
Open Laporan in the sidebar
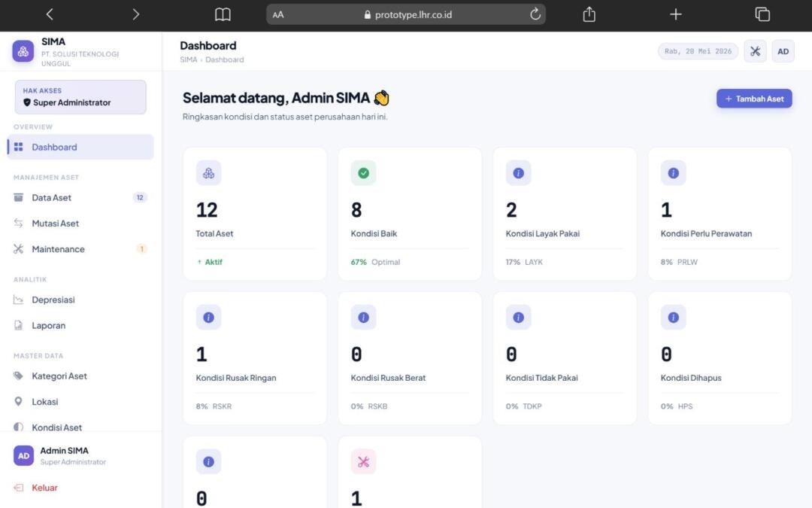pos(80,326)
